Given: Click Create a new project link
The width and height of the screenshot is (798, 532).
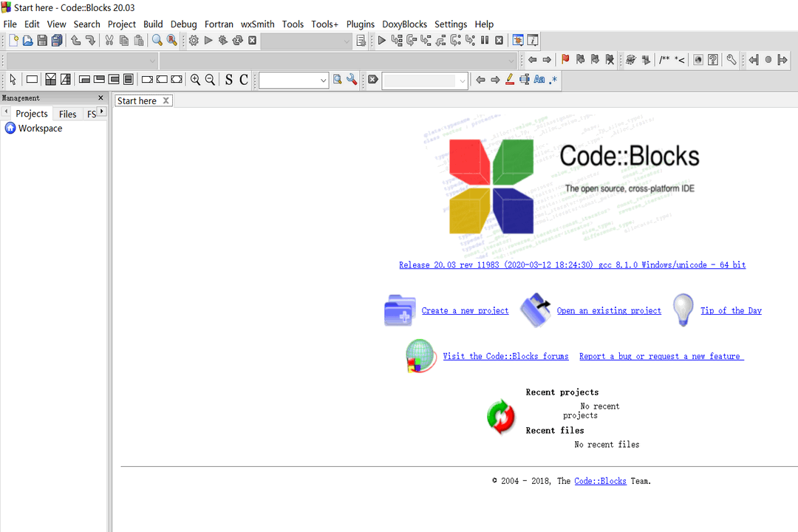Looking at the screenshot, I should (465, 310).
